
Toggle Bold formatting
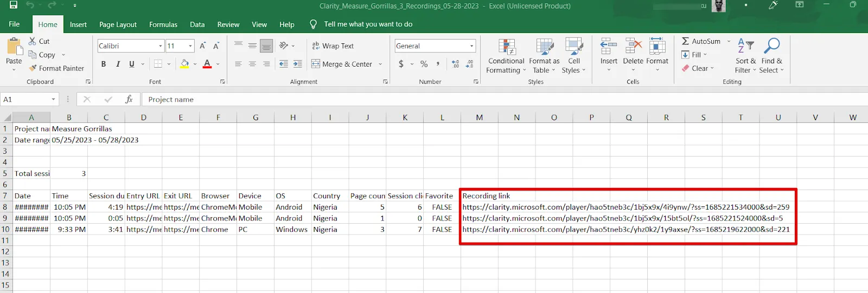tap(104, 64)
